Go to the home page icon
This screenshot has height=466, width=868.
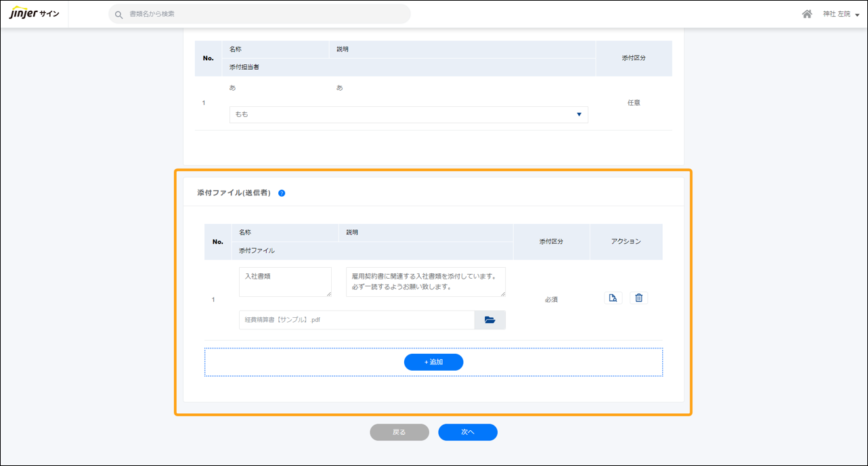[x=806, y=14]
